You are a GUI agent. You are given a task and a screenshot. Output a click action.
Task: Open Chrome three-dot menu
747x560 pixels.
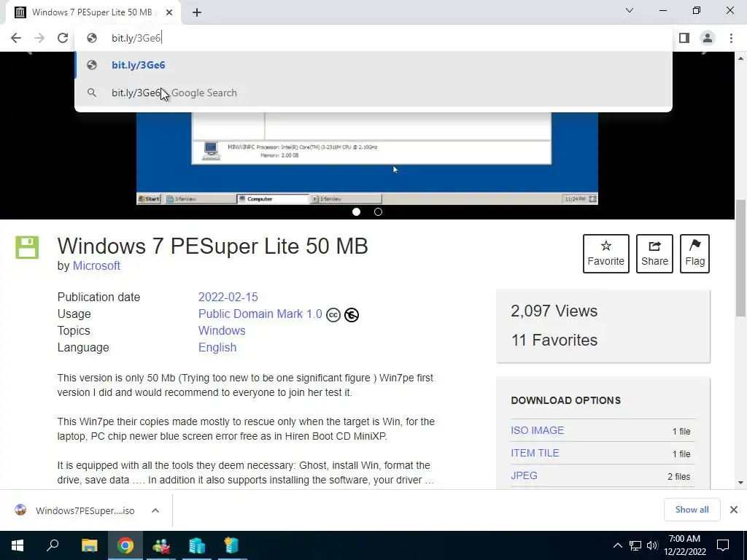click(x=731, y=38)
